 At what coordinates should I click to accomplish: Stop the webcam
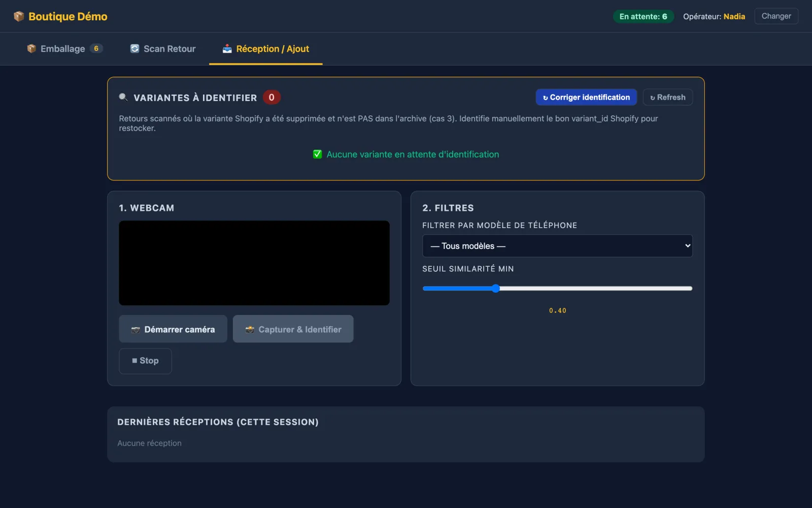tap(145, 361)
